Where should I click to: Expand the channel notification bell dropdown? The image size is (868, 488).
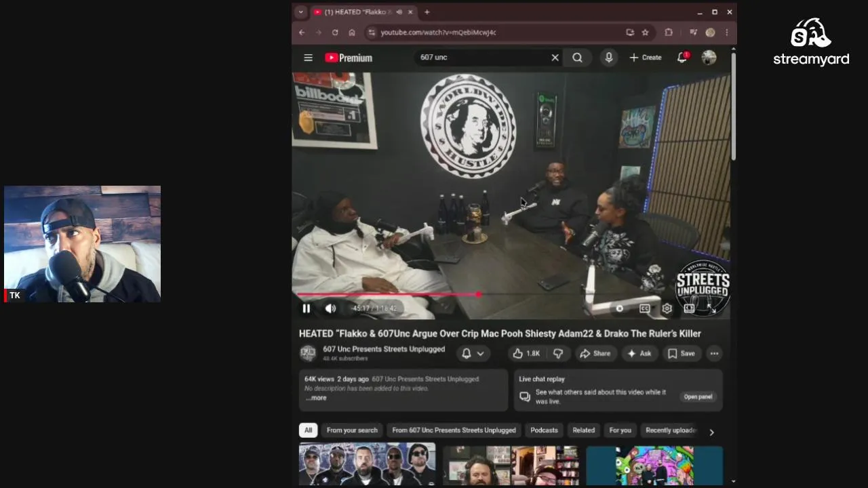(473, 353)
